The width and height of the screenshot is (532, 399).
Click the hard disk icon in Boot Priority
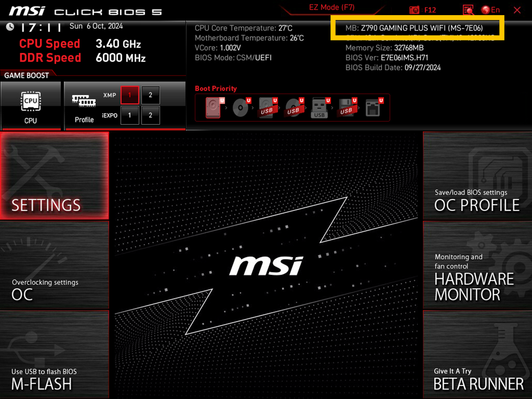pyautogui.click(x=213, y=108)
